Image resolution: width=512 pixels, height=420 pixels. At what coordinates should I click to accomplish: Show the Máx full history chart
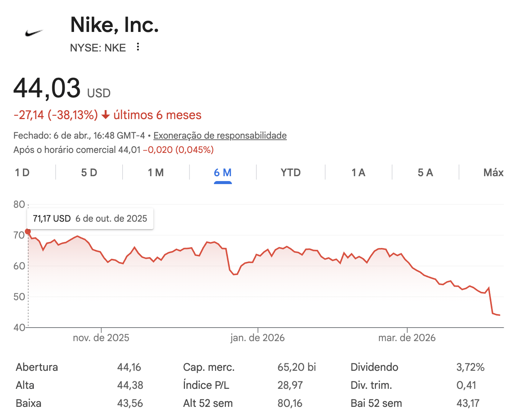[493, 172]
